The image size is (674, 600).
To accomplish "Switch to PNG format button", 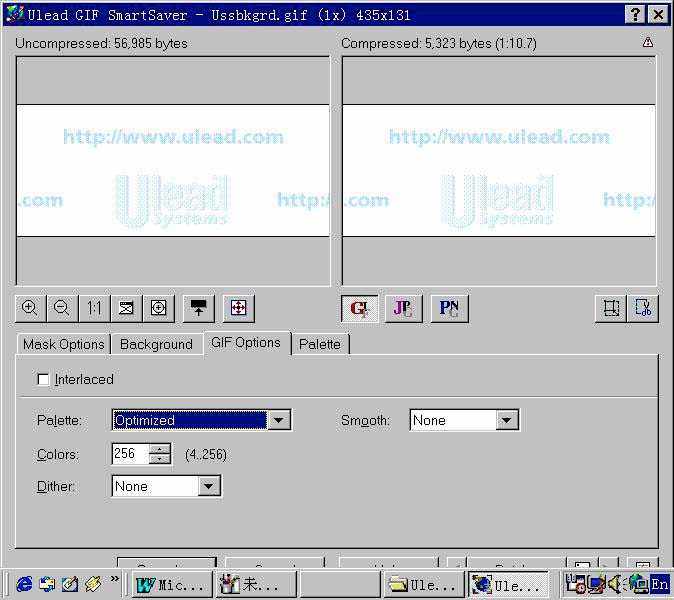I will (450, 308).
